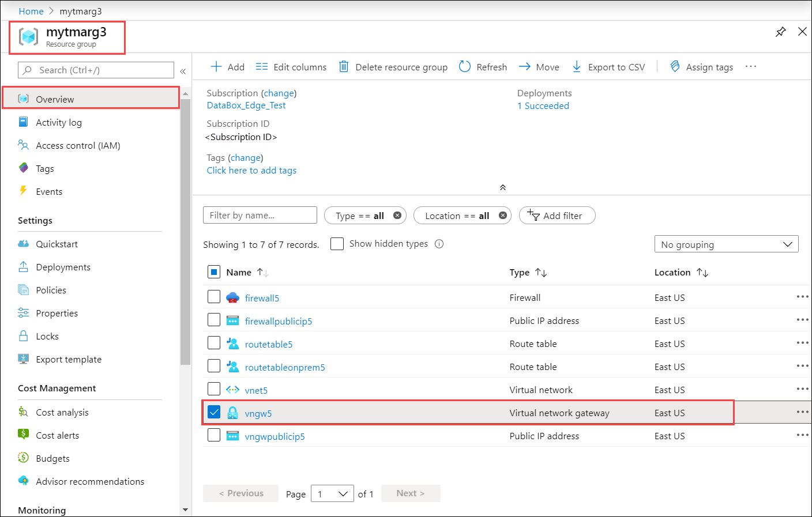Open the page number selector

tap(332, 493)
